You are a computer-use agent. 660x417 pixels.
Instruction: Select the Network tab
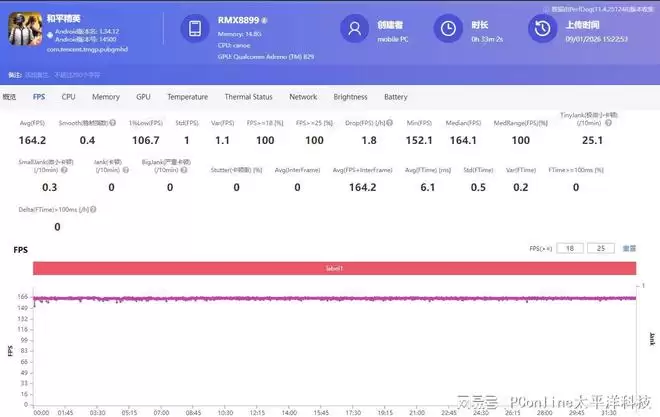(303, 97)
